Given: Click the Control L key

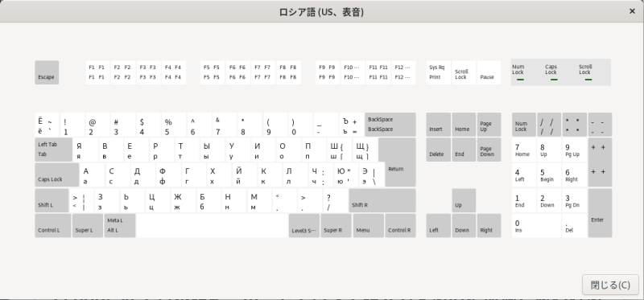Looking at the screenshot, I should point(53,226).
